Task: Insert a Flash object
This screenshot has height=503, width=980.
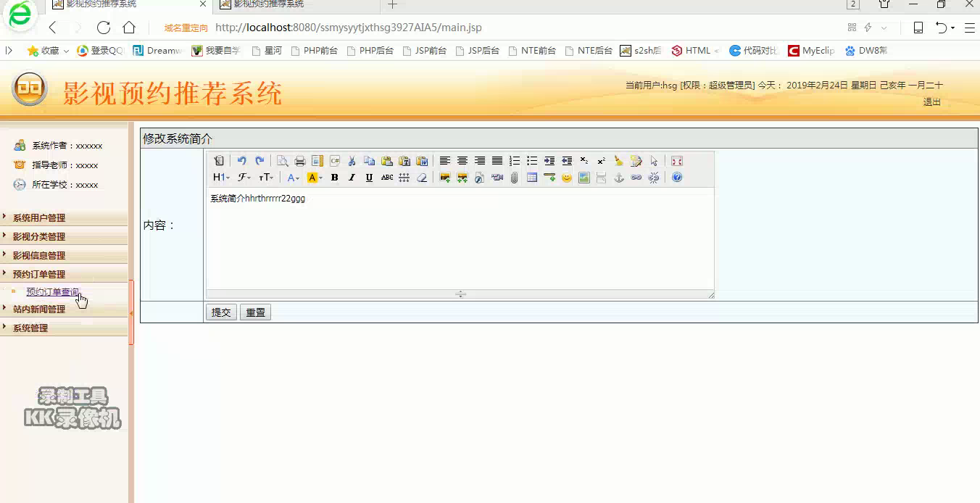Action: (x=479, y=178)
